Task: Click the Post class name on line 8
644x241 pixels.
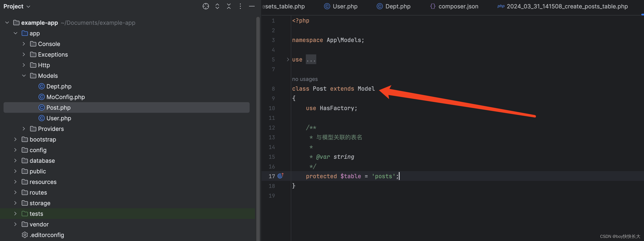Action: pyautogui.click(x=320, y=89)
